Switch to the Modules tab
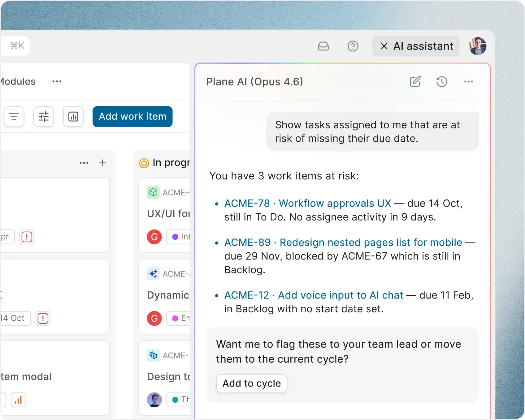Viewport: 525px width, 420px height. 18,81
